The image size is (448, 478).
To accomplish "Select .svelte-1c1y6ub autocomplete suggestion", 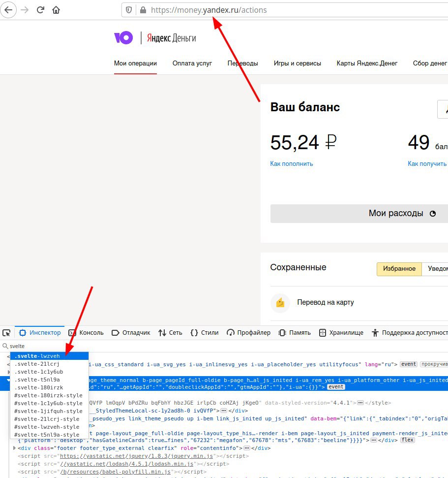I will (50, 372).
